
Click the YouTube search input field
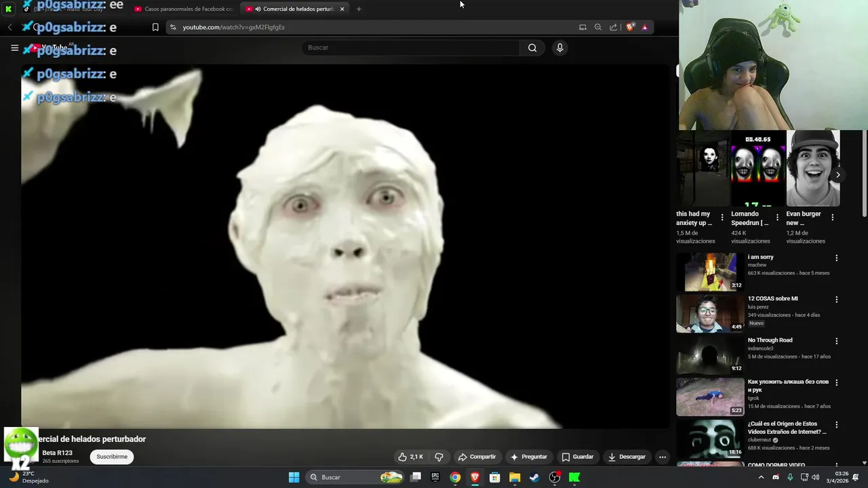click(x=410, y=47)
